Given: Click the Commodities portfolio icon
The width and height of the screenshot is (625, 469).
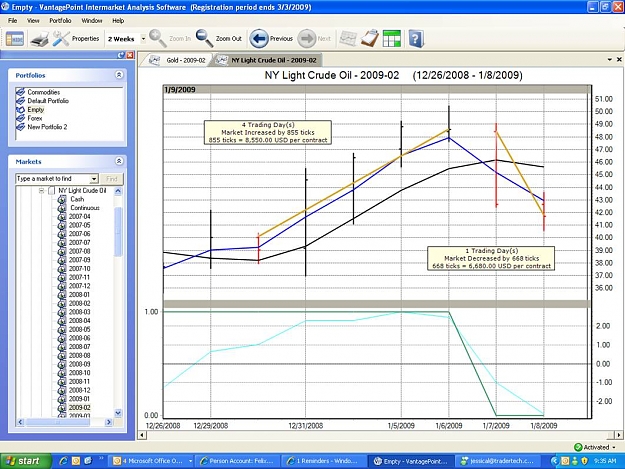Looking at the screenshot, I should tap(20, 92).
